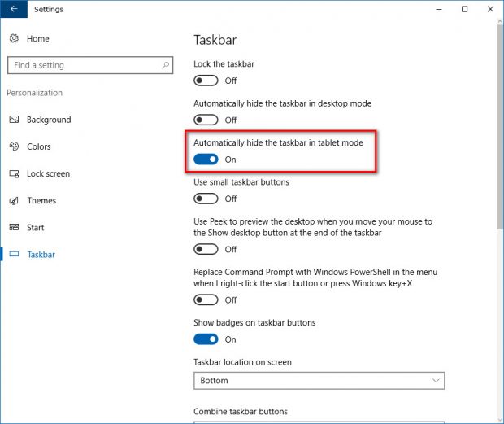The width and height of the screenshot is (504, 424).
Task: Click the Colors palette icon
Action: pyautogui.click(x=14, y=146)
